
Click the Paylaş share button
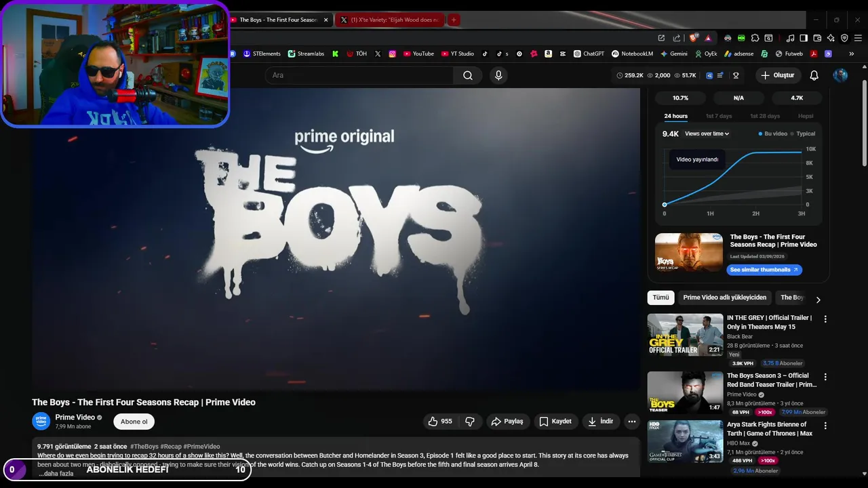click(x=507, y=422)
